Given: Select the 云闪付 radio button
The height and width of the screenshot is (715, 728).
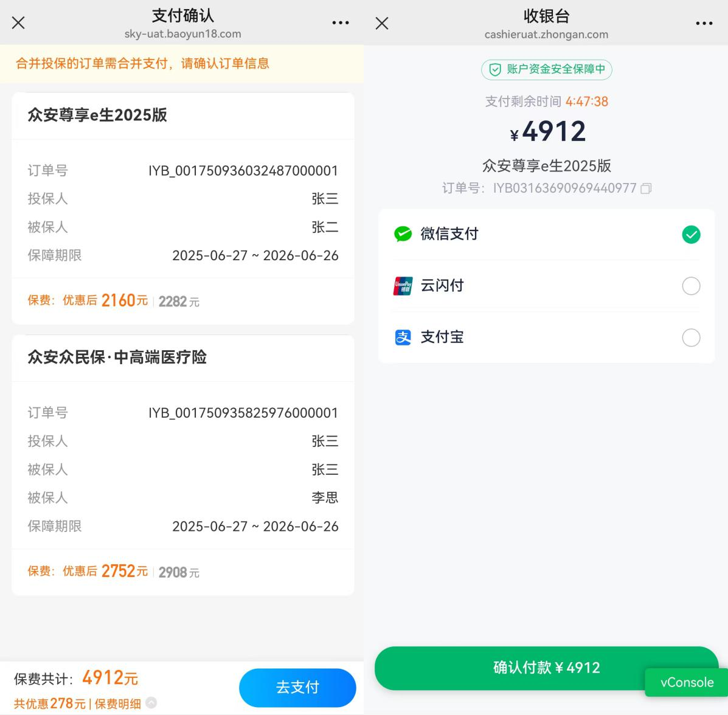Looking at the screenshot, I should 691,286.
